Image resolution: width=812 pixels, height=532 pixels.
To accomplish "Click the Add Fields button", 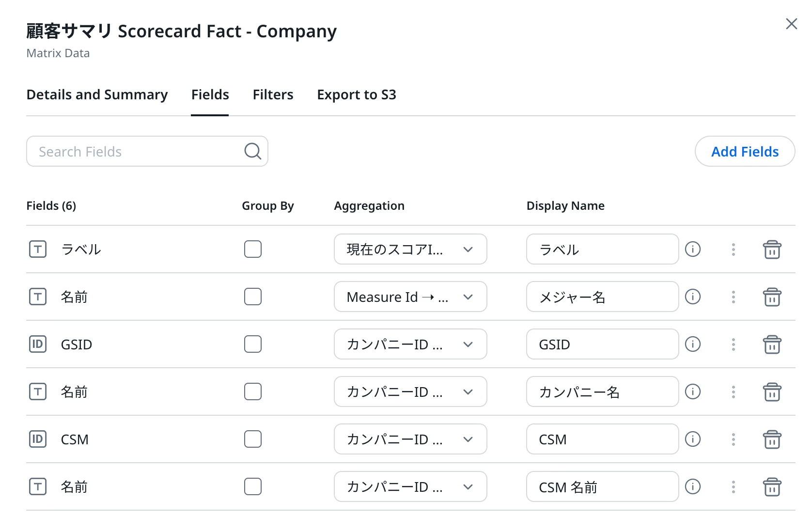I will click(744, 152).
